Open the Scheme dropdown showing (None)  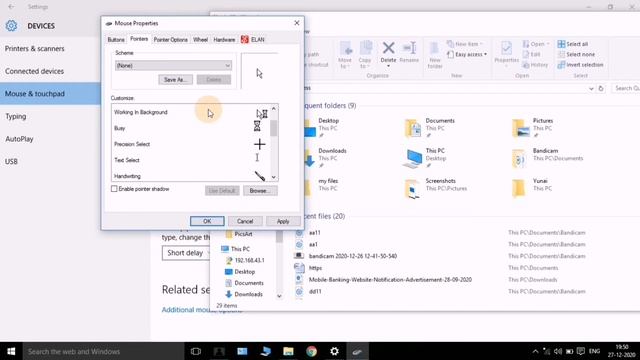(x=173, y=65)
